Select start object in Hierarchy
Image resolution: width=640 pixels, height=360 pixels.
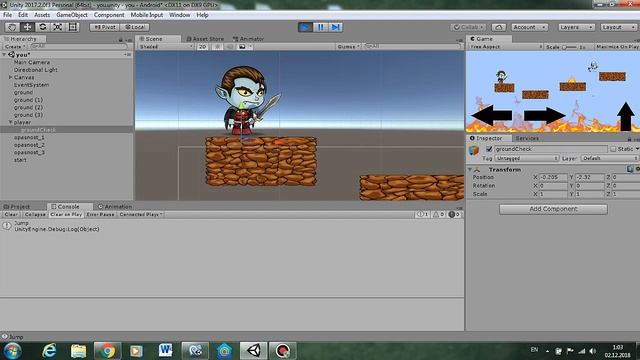point(20,160)
